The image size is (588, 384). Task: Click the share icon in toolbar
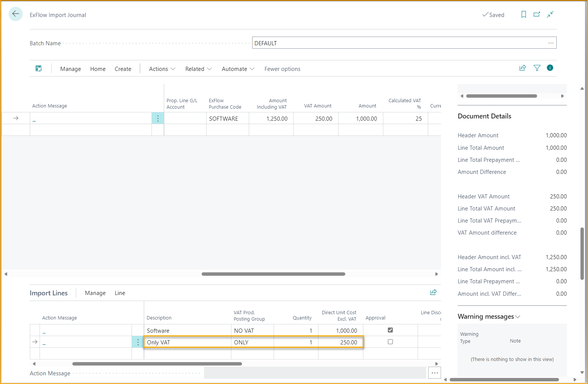pos(522,68)
